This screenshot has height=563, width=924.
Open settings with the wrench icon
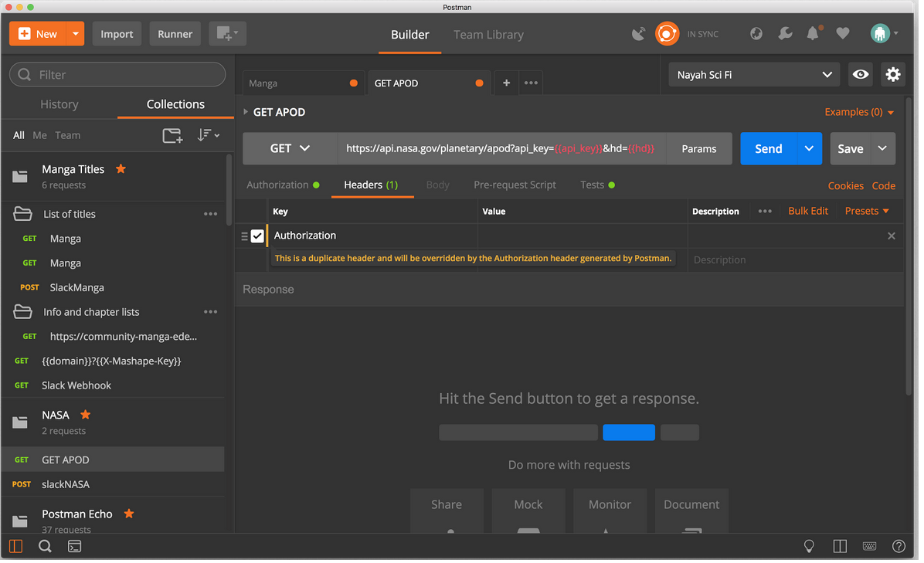785,33
